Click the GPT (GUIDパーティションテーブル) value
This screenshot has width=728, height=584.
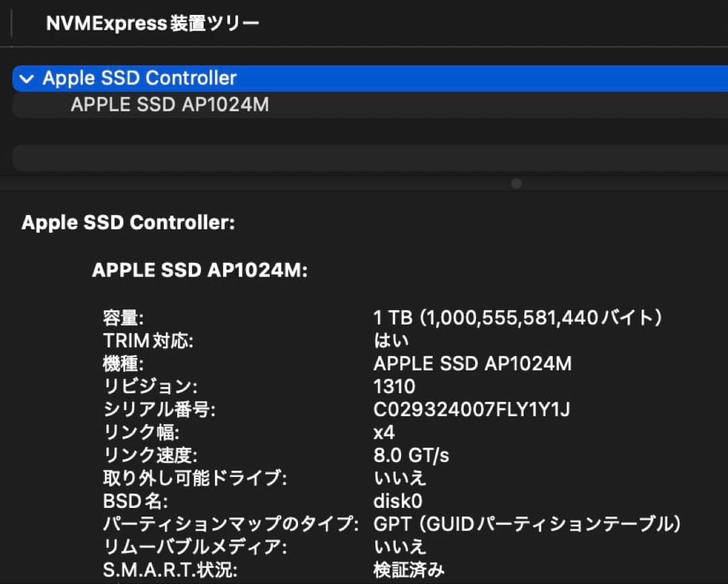point(527,524)
